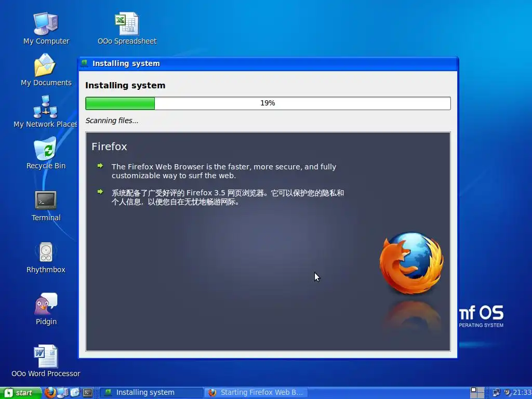532x399 pixels.
Task: Open the My Network Places icon
Action: pyautogui.click(x=46, y=111)
